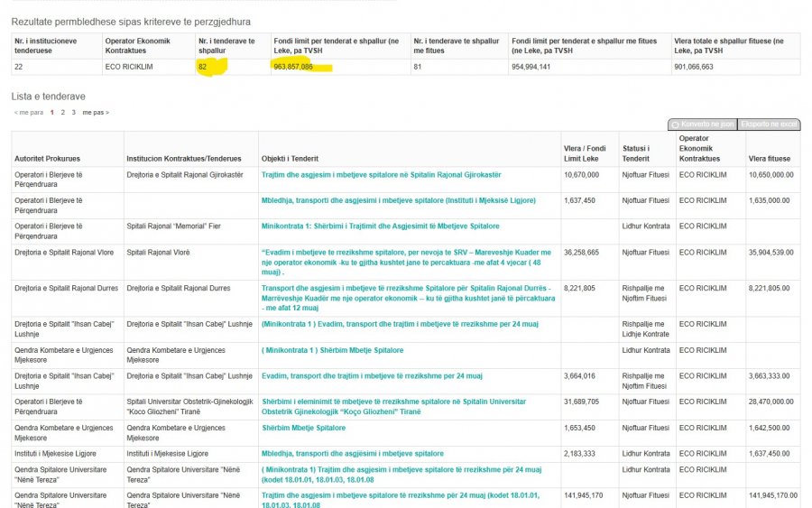Open tender for Spitalin Rajonal Gjirokastër
812x508 pixels.
coord(381,175)
